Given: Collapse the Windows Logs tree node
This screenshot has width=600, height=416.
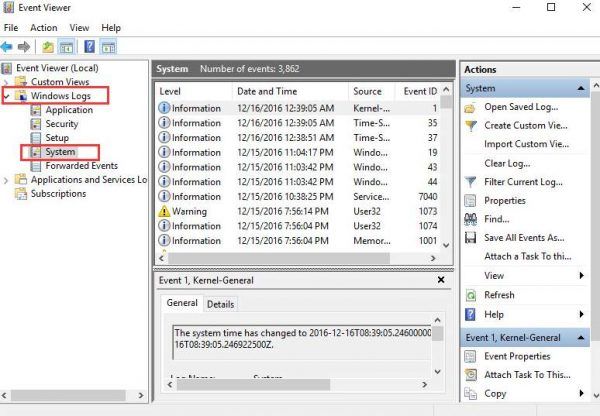Looking at the screenshot, I should [6, 96].
